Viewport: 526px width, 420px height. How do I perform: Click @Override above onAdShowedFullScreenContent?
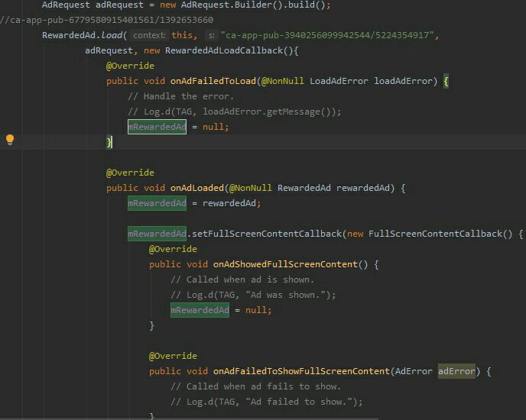coord(173,250)
